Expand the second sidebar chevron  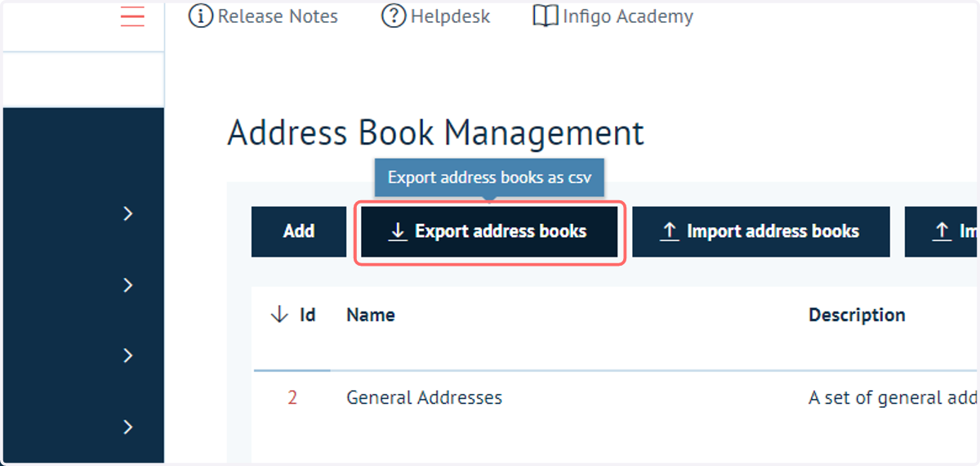tap(127, 285)
